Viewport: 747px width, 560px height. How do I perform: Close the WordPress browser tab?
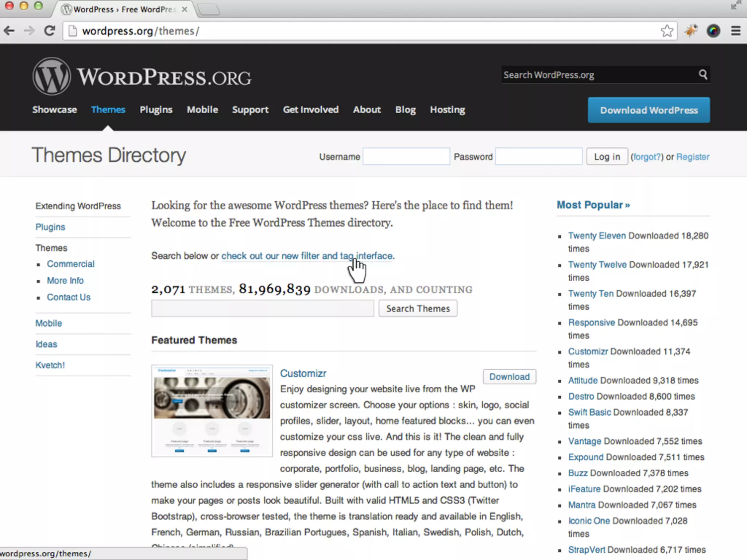click(185, 9)
